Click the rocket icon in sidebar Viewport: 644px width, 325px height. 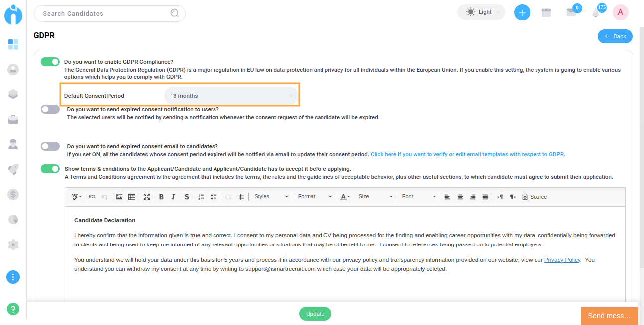(x=13, y=169)
